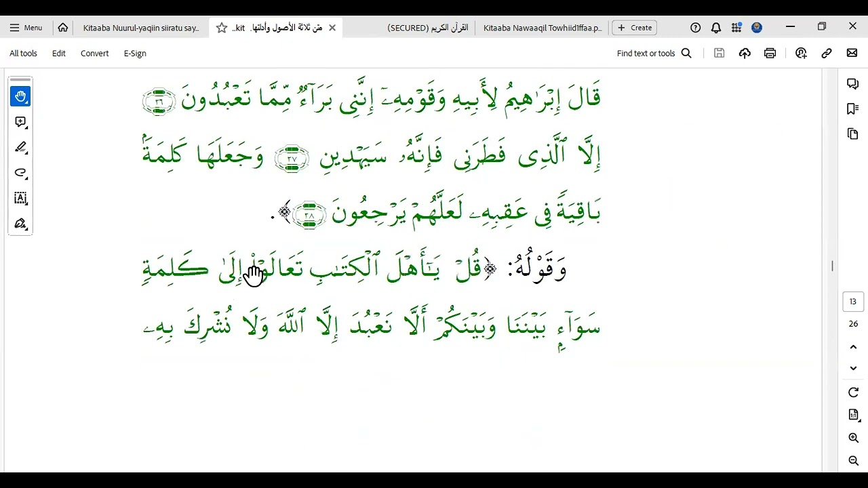This screenshot has height=488, width=868.
Task: Open notifications bell
Action: coord(716,28)
